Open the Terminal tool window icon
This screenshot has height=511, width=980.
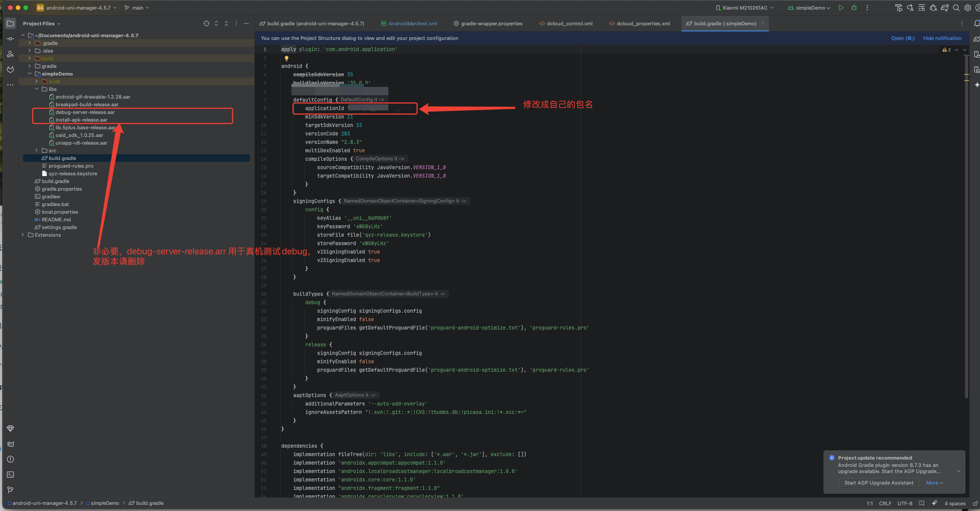10,475
